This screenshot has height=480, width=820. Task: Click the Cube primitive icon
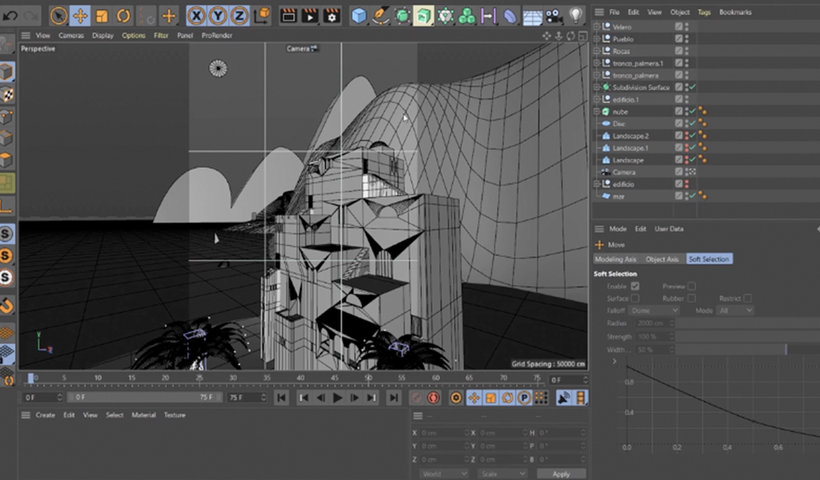359,15
